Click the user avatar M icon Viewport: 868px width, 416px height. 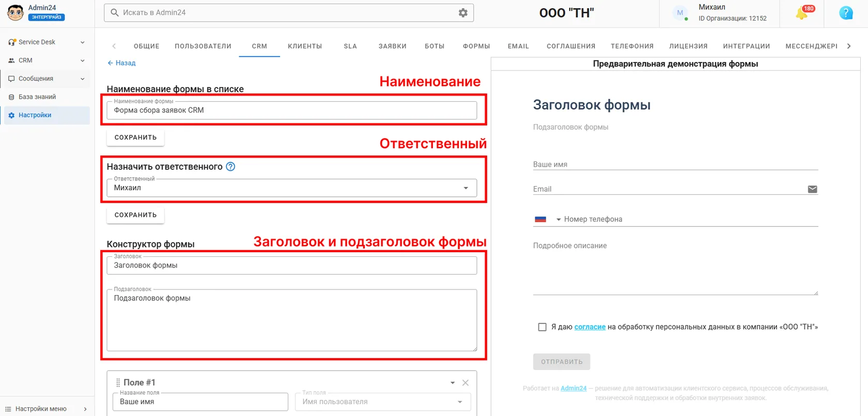tap(680, 13)
